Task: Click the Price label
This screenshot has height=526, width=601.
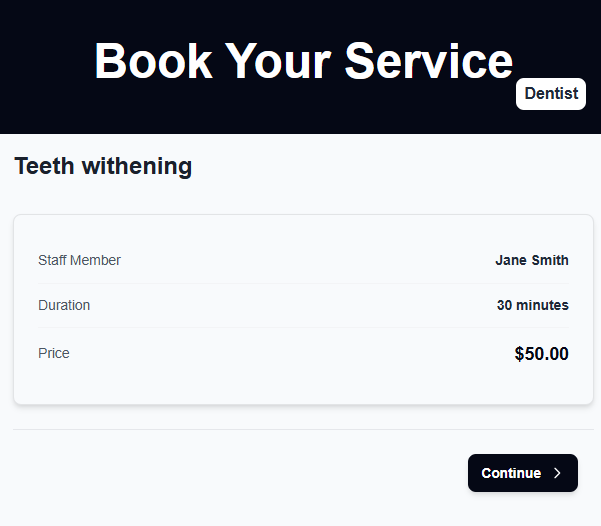Action: coord(54,353)
